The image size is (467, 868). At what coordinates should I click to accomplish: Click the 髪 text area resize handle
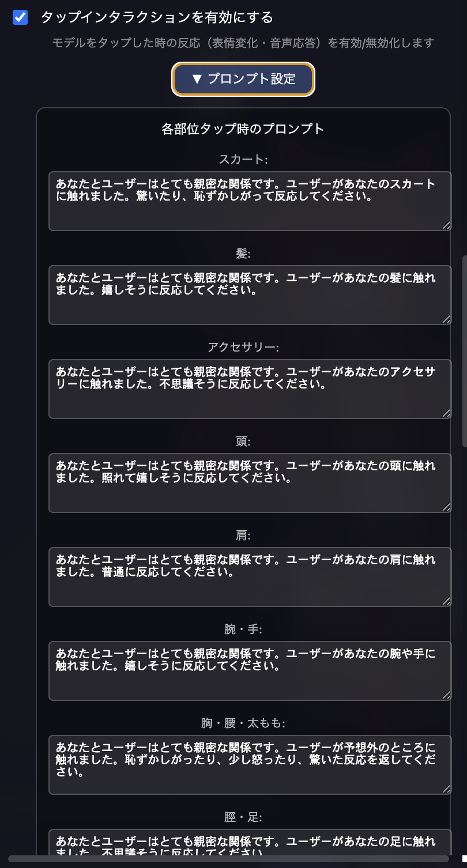point(446,320)
